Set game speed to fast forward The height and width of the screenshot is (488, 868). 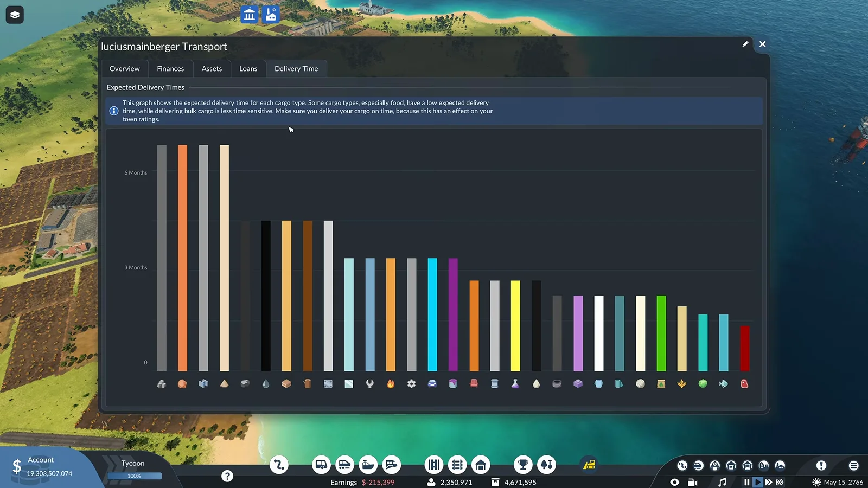pos(768,482)
